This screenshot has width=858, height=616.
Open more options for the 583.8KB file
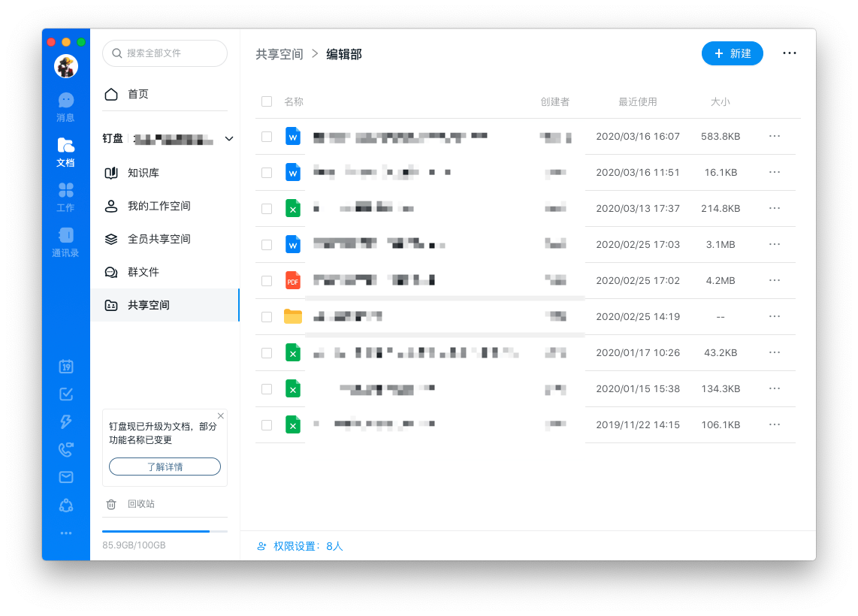click(775, 136)
